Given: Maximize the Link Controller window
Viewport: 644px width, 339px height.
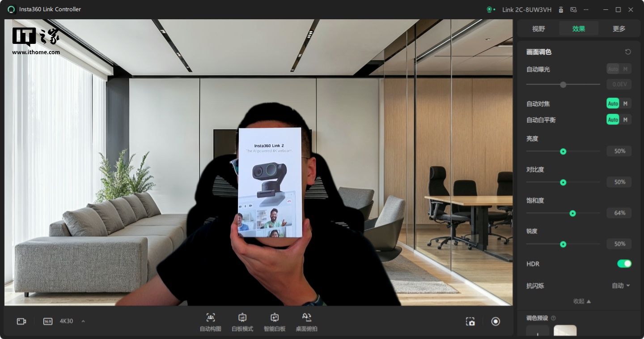Looking at the screenshot, I should (618, 9).
